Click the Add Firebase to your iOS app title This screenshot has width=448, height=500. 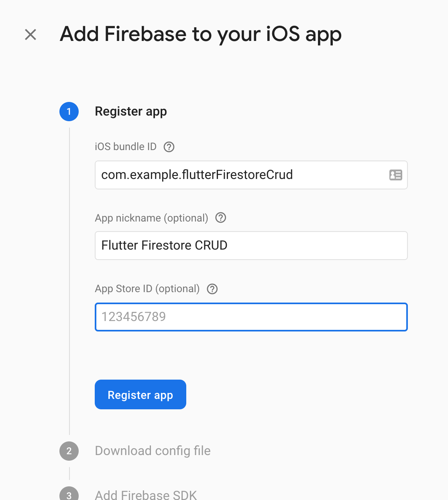coord(201,35)
